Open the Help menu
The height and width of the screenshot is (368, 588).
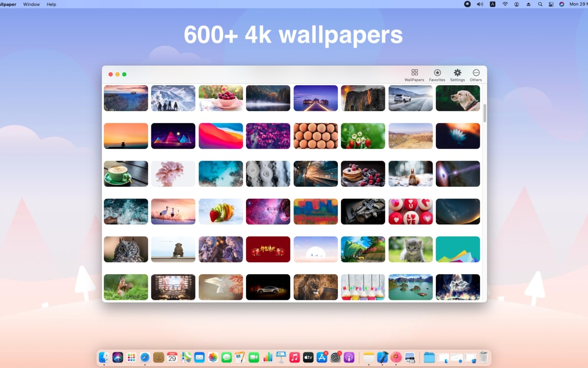51,4
